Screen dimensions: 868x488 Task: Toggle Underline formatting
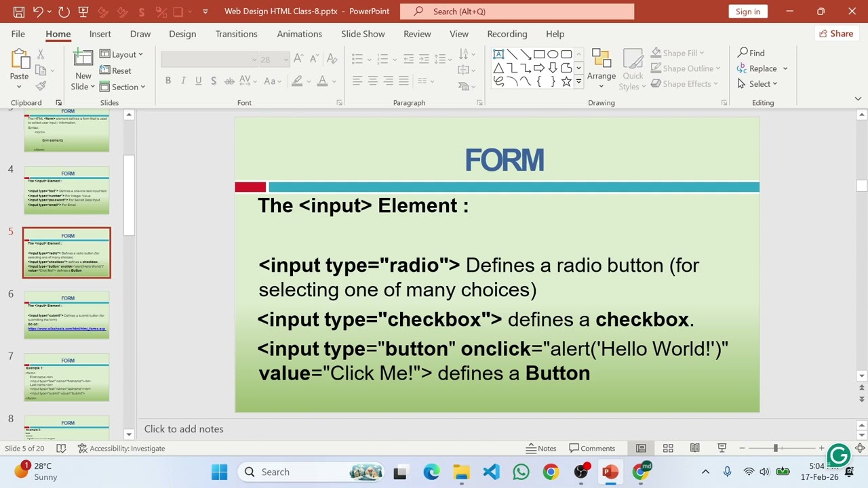198,81
